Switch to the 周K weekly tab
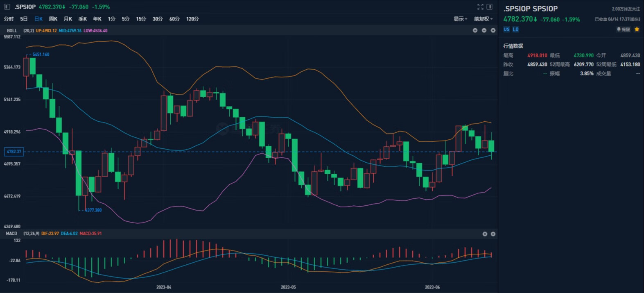This screenshot has height=293, width=644. click(53, 19)
